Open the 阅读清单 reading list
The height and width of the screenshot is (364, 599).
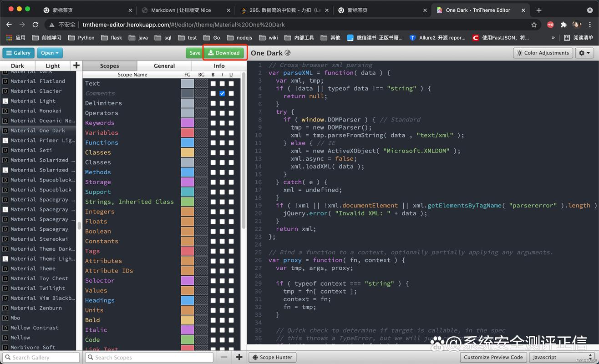[x=579, y=38]
